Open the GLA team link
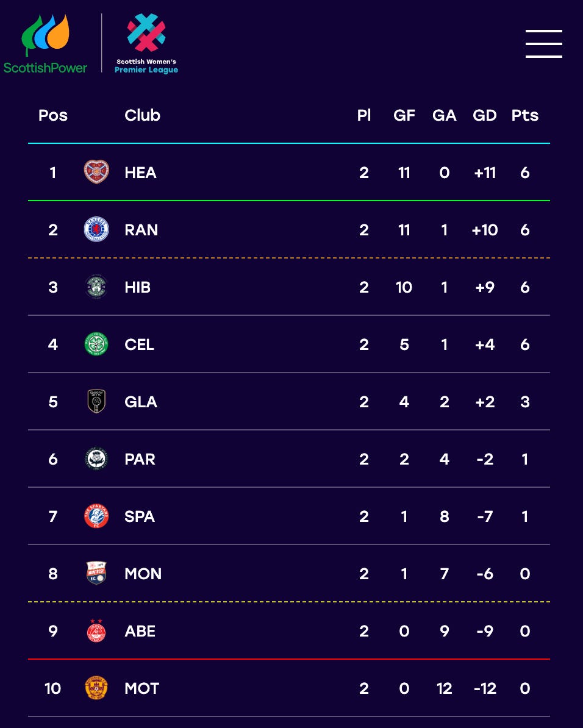Image resolution: width=583 pixels, height=728 pixels. point(141,402)
